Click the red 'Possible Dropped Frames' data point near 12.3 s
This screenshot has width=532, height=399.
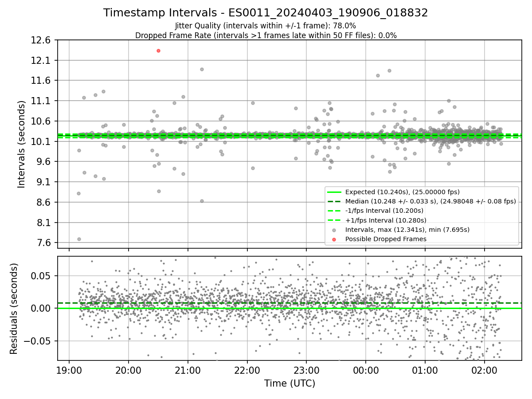click(x=158, y=51)
